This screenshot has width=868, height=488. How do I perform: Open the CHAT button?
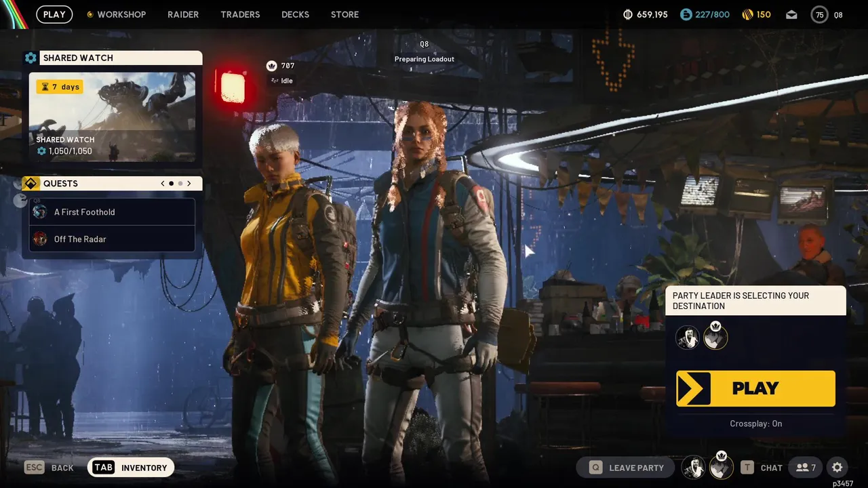[761, 468]
